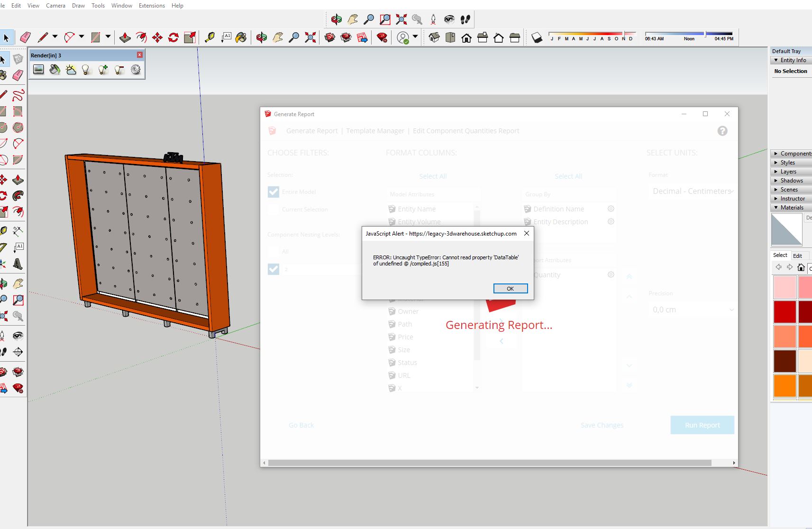Select the Eraser tool in top toolbar
Image resolution: width=812 pixels, height=529 pixels.
pos(25,37)
